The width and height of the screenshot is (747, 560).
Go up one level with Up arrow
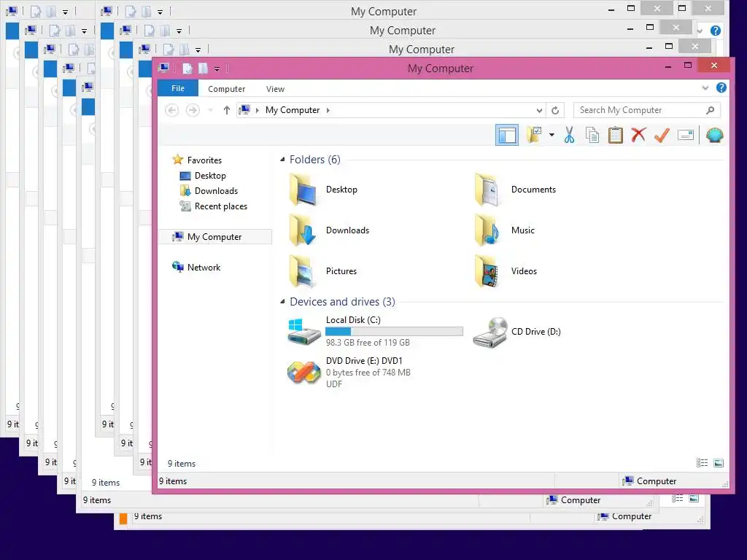pyautogui.click(x=227, y=111)
